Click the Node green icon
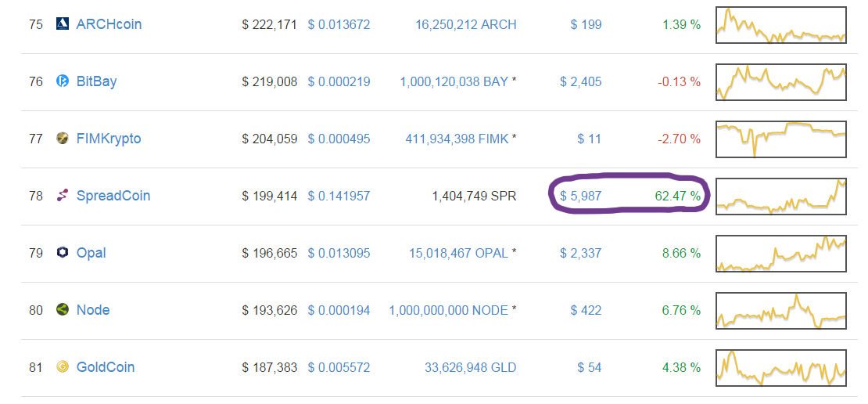Screen dimensions: 868x404 pos(63,310)
